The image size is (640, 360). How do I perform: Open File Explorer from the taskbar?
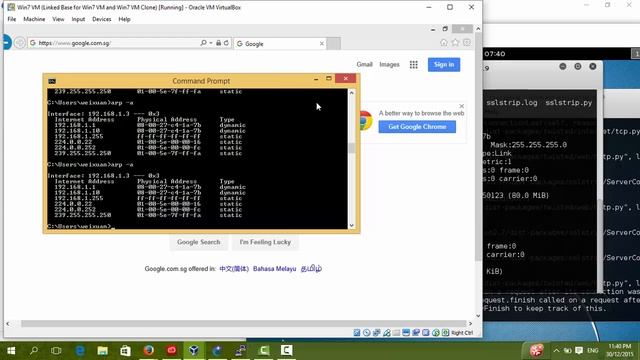(x=102, y=351)
